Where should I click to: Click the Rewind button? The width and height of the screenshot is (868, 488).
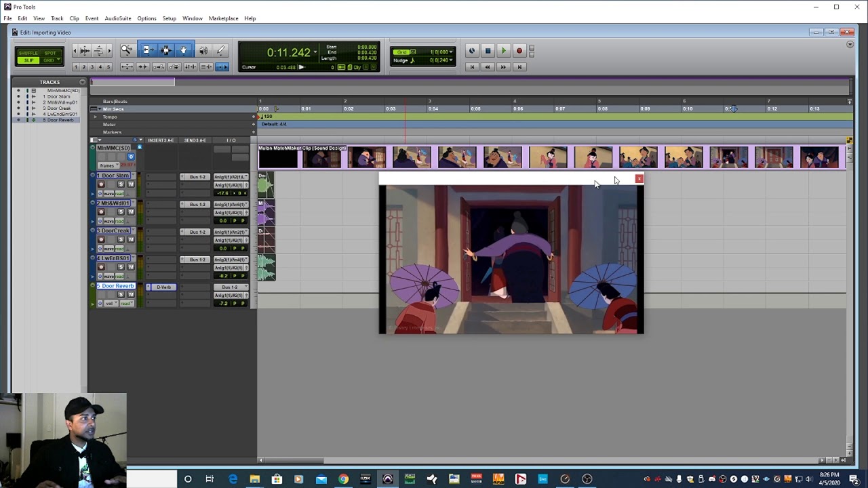pyautogui.click(x=488, y=67)
